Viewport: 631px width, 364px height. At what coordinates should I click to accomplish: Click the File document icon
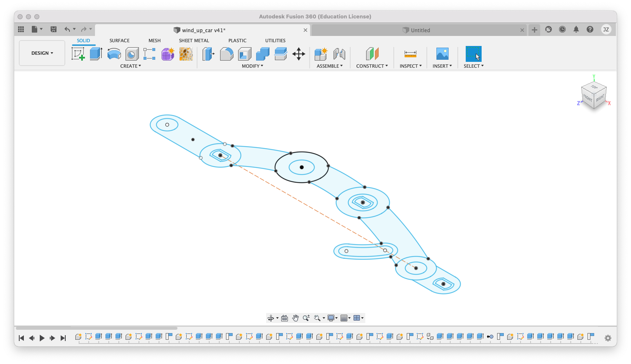pos(35,29)
